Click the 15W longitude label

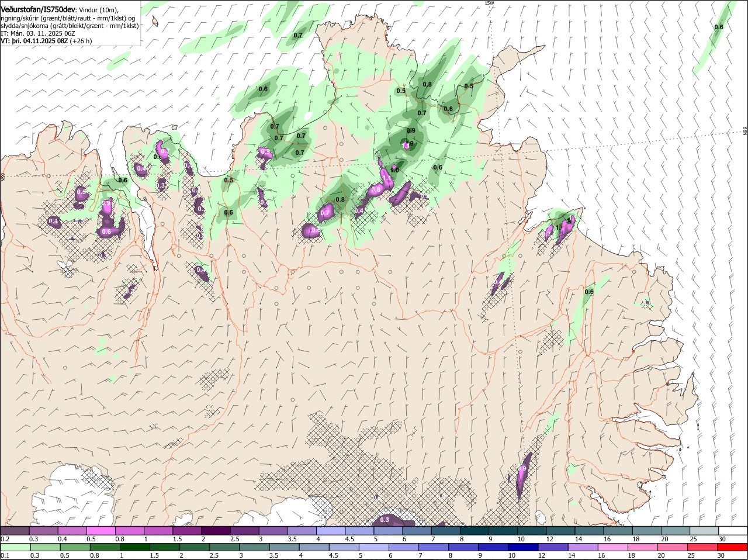click(x=489, y=3)
